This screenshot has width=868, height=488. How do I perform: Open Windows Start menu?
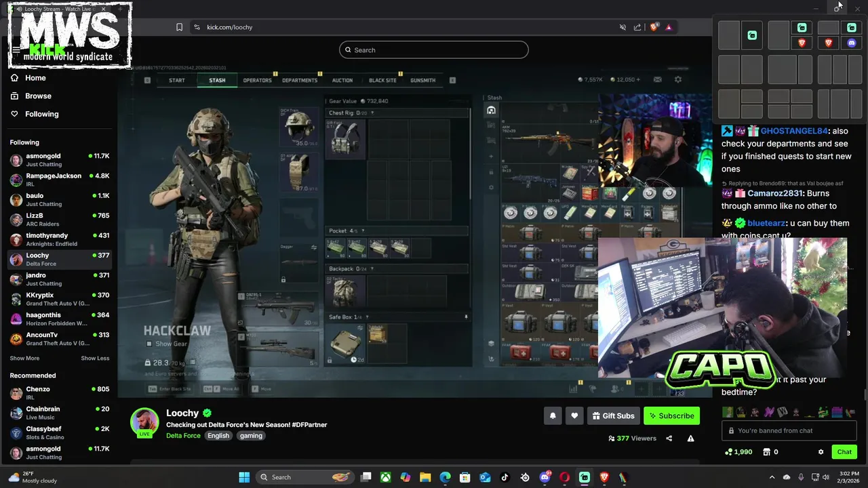(244, 477)
